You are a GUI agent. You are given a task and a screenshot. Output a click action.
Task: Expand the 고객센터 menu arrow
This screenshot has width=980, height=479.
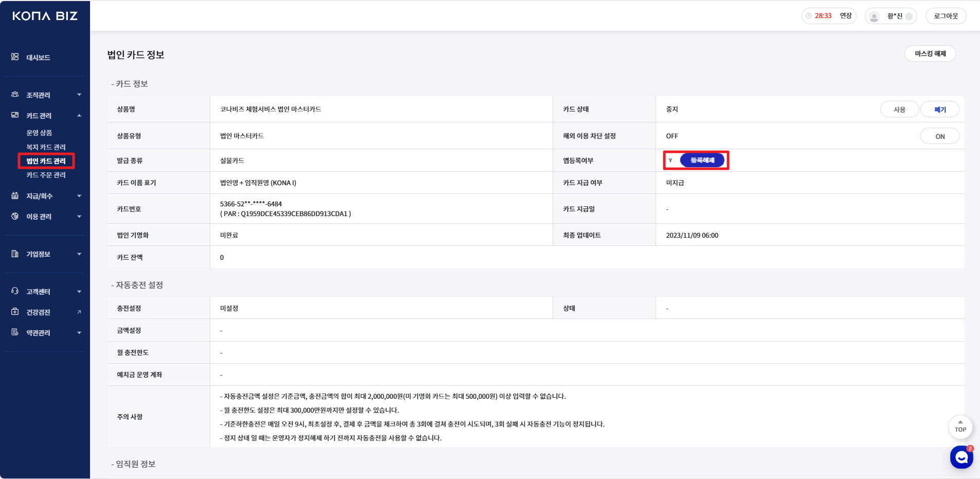point(79,292)
